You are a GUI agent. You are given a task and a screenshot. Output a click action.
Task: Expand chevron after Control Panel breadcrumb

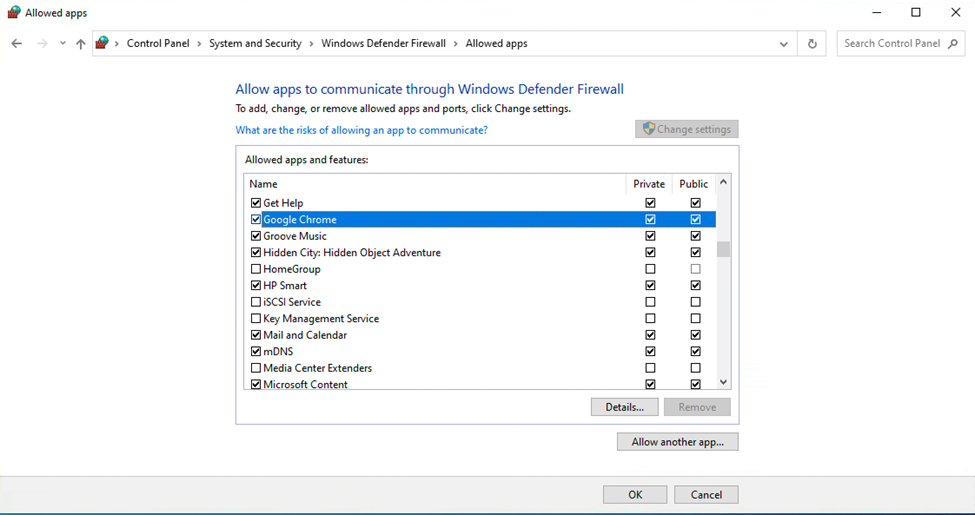click(x=199, y=44)
